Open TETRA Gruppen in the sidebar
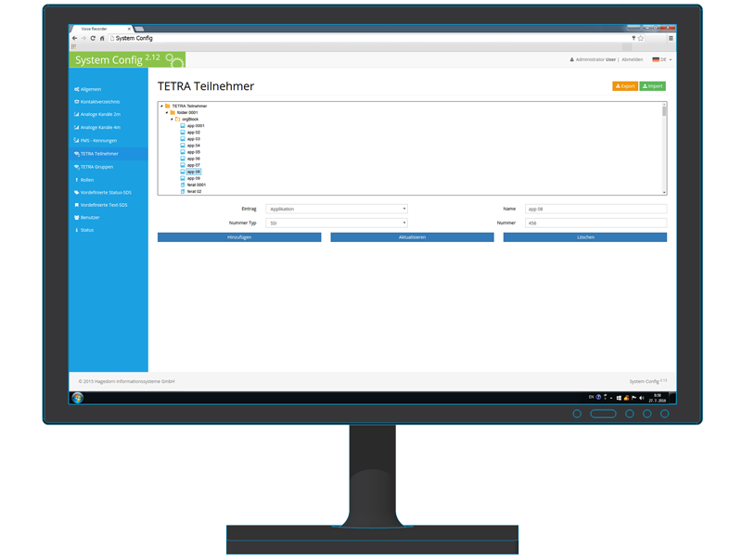742x560 pixels. pos(96,167)
